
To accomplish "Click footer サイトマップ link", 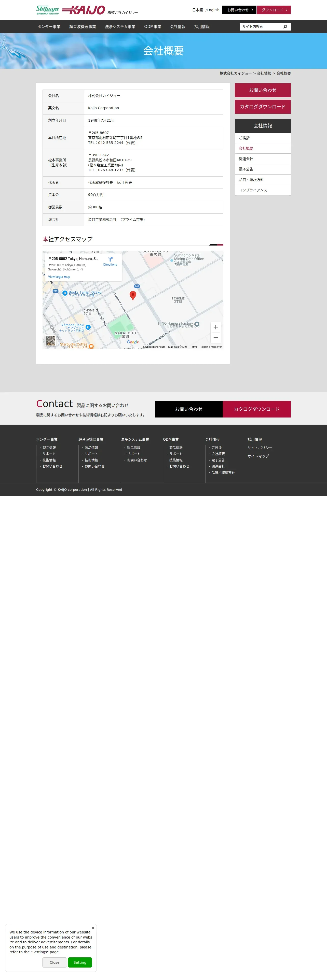I will coord(258,456).
